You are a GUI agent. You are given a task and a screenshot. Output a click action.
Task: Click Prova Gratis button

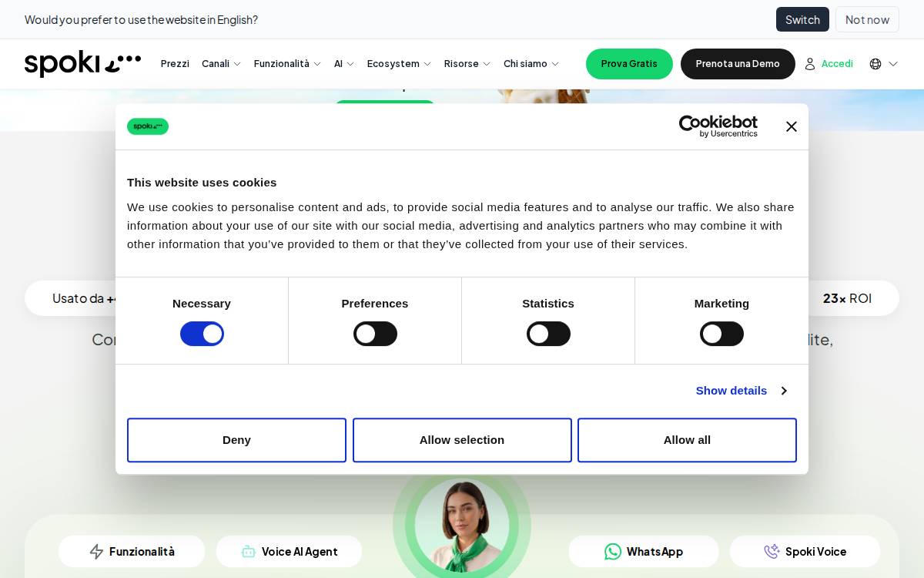629,64
